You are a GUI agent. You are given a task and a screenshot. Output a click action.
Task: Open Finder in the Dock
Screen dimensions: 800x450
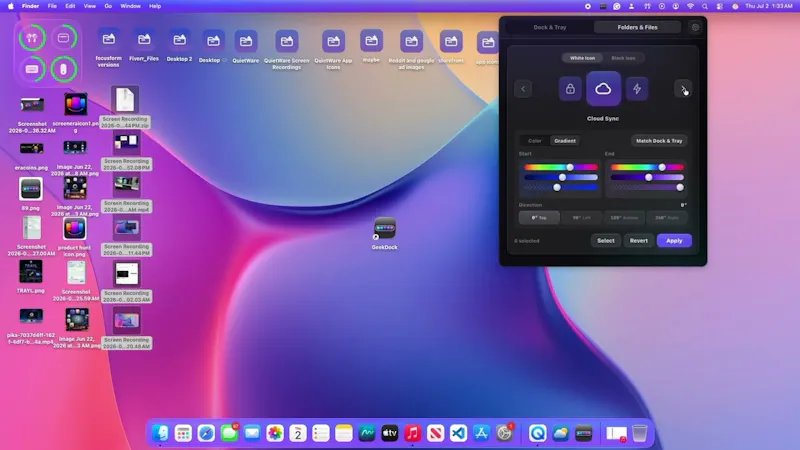tap(160, 433)
